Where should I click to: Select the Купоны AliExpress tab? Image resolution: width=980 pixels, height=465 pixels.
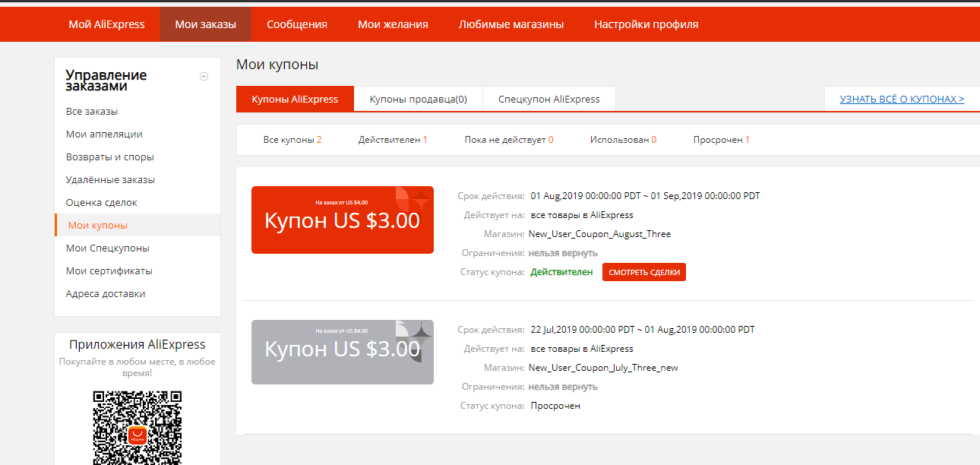tap(295, 99)
